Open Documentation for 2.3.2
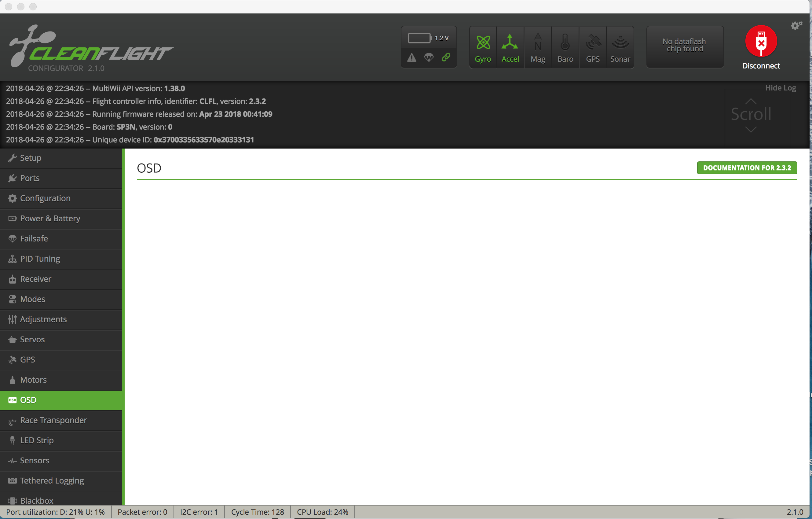The height and width of the screenshot is (519, 812). pos(747,168)
